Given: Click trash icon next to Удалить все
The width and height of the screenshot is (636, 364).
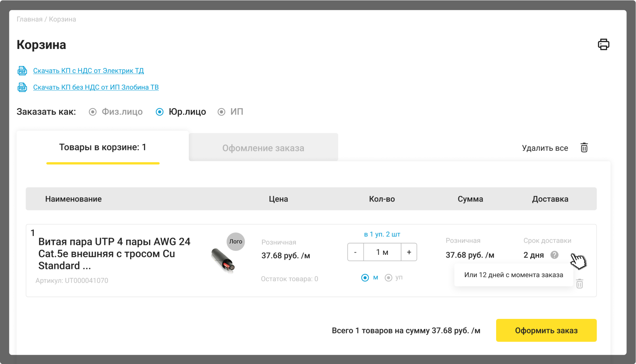Looking at the screenshot, I should [584, 148].
